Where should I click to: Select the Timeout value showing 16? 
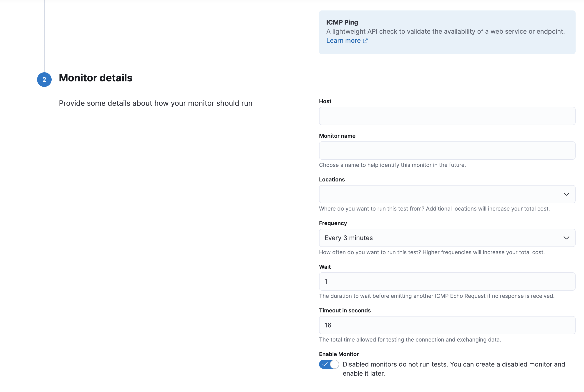447,325
